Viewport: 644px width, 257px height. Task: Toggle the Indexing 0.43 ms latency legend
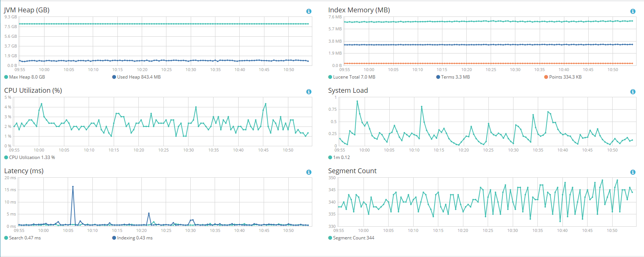[132, 238]
